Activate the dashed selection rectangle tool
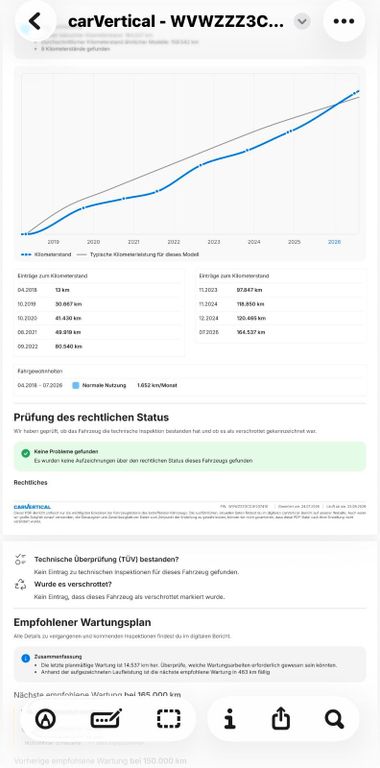The width and height of the screenshot is (380, 768). point(168,719)
